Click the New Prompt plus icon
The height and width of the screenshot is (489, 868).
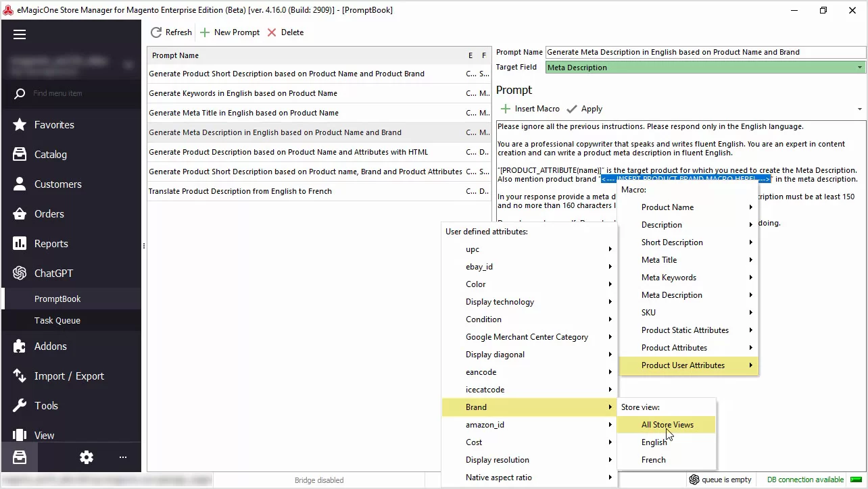click(x=205, y=32)
